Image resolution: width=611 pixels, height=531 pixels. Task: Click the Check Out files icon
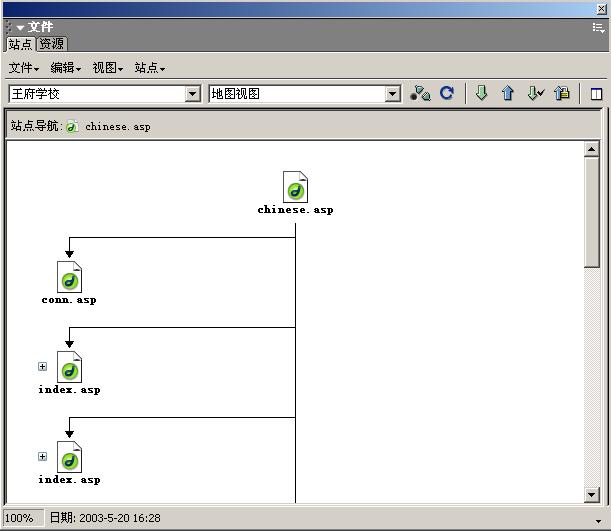pos(535,93)
